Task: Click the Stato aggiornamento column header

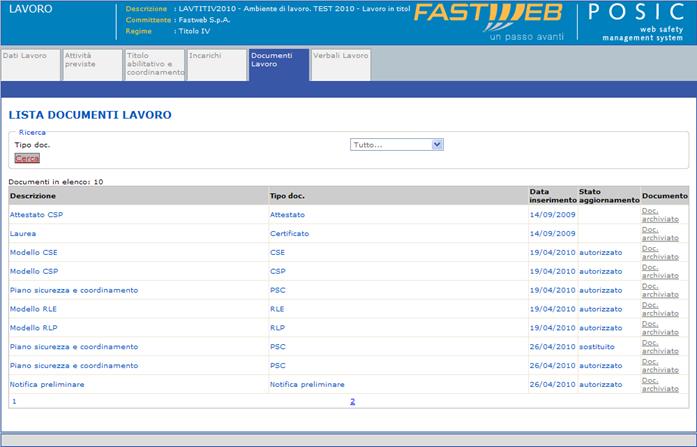Action: [x=609, y=196]
